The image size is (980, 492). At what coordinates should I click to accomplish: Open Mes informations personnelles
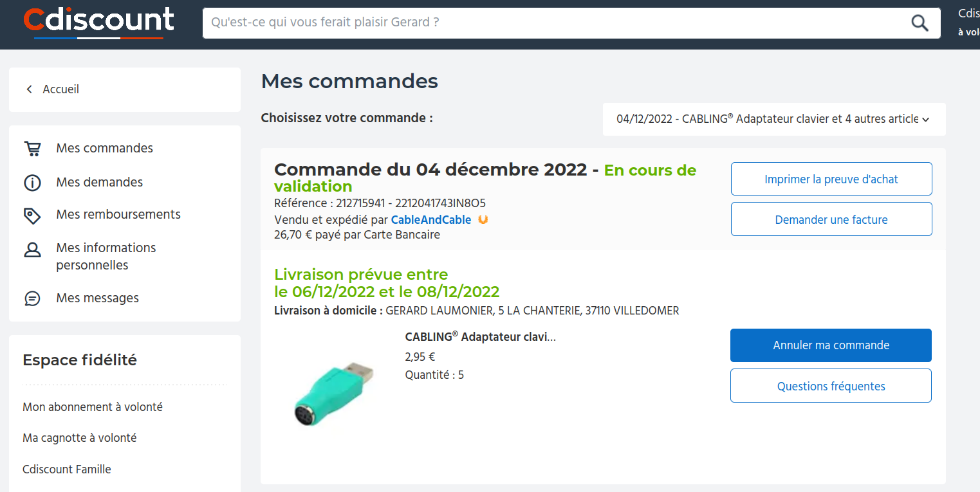tap(106, 256)
